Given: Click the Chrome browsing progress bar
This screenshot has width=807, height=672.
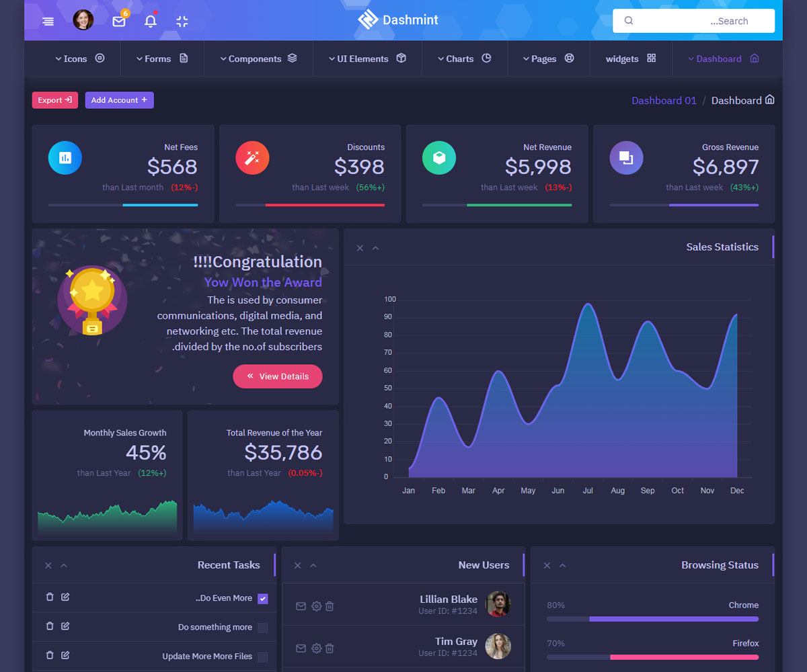Looking at the screenshot, I should pos(652,619).
